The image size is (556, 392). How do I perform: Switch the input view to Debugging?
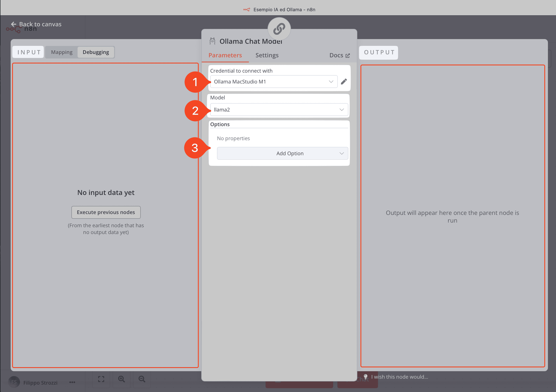(x=96, y=52)
